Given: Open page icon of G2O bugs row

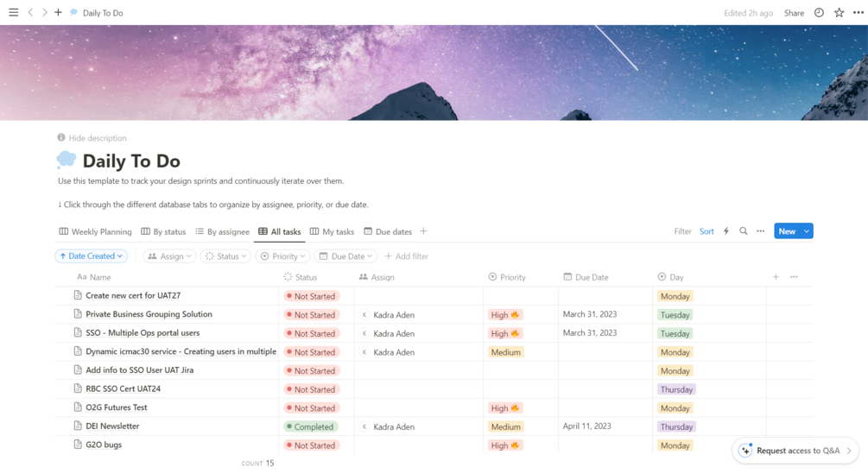Looking at the screenshot, I should click(78, 445).
